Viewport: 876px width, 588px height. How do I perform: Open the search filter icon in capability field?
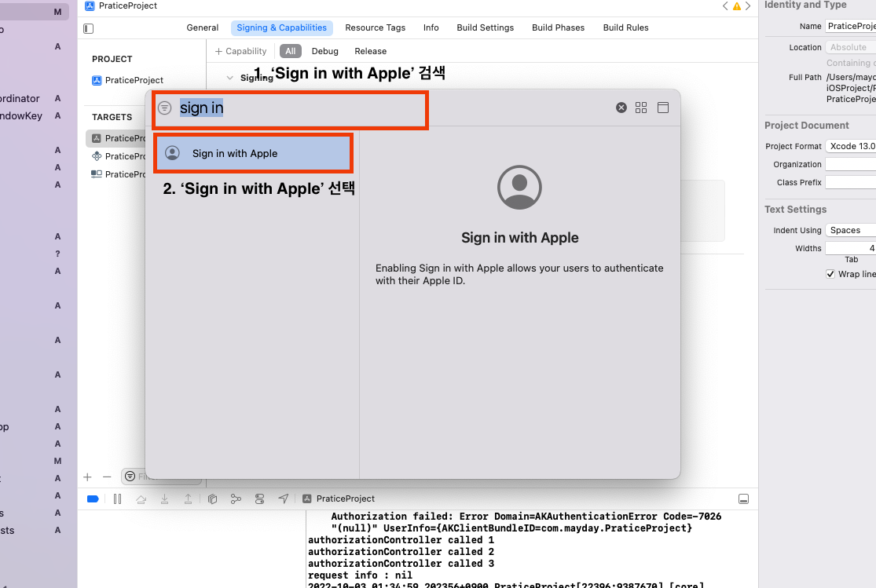pyautogui.click(x=164, y=108)
